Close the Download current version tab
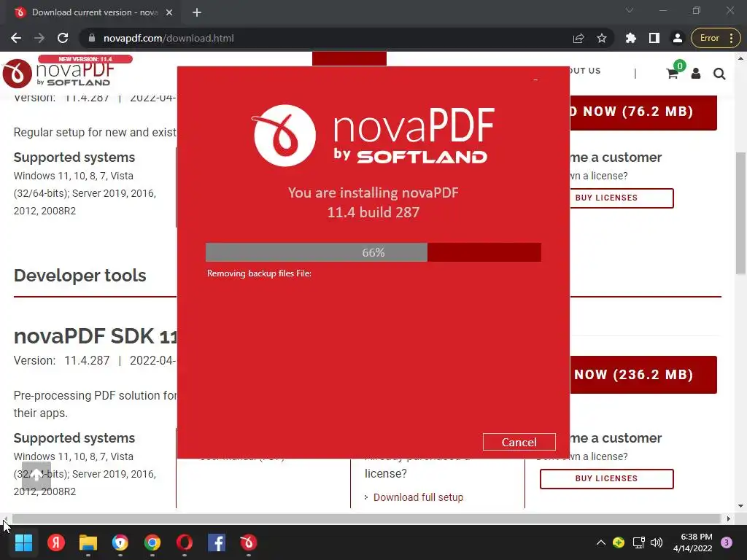This screenshot has width=747, height=560. [169, 12]
